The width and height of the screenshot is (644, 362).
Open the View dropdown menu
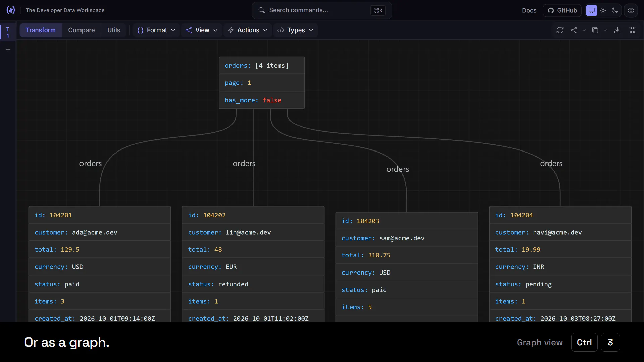202,30
